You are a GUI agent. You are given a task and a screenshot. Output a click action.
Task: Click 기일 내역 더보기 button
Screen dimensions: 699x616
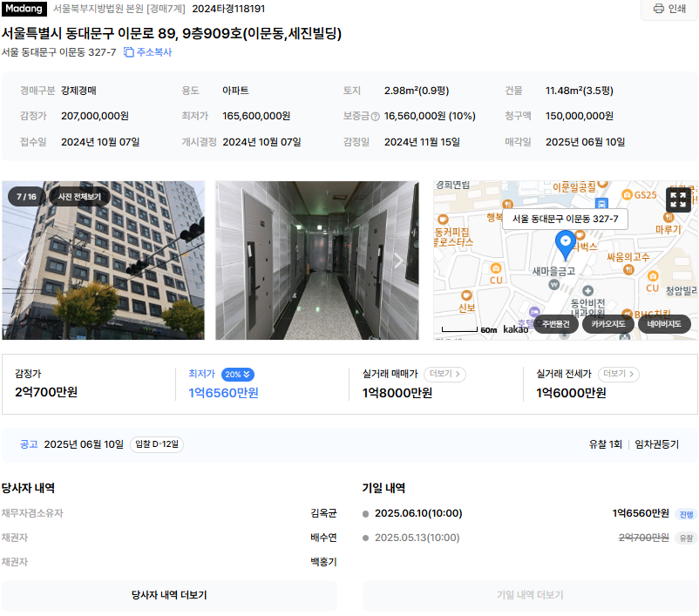click(530, 595)
